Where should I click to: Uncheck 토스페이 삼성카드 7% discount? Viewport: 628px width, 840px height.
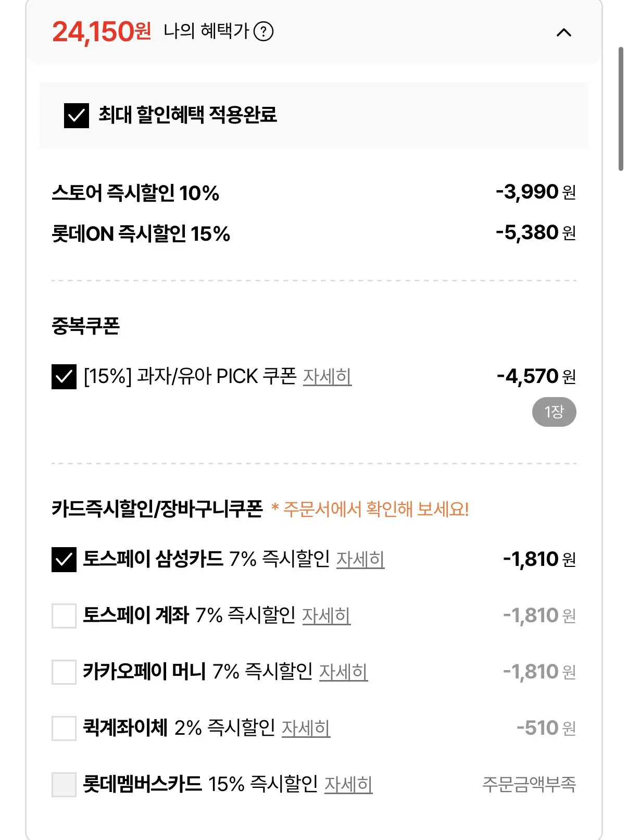pos(64,560)
